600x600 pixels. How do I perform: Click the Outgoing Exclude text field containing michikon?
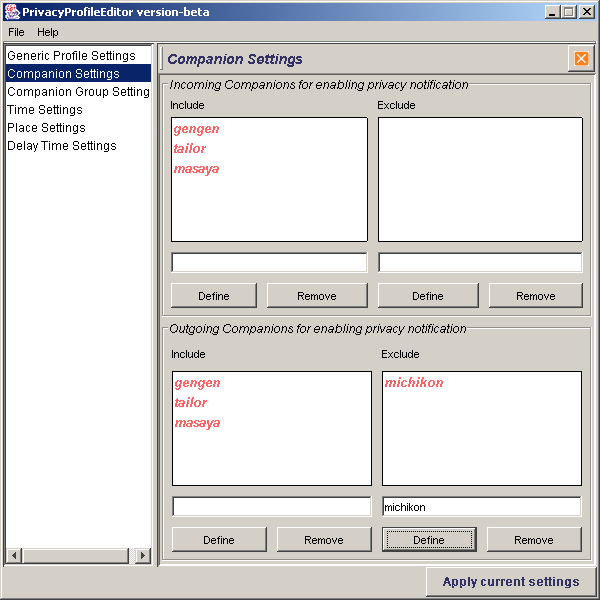coord(481,507)
